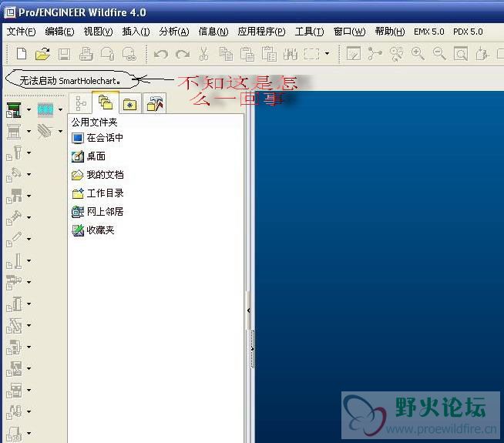Image resolution: width=504 pixels, height=443 pixels.
Task: Open the PDX 5.0 menu
Action: point(468,32)
